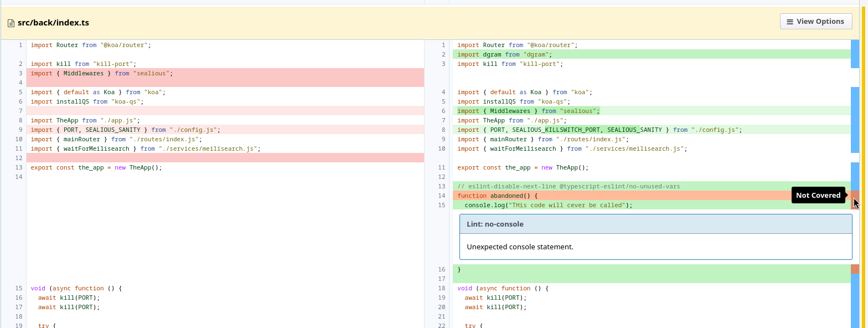Click "export const the_app" line in new-file pane
The image size is (868, 328).
(652, 167)
